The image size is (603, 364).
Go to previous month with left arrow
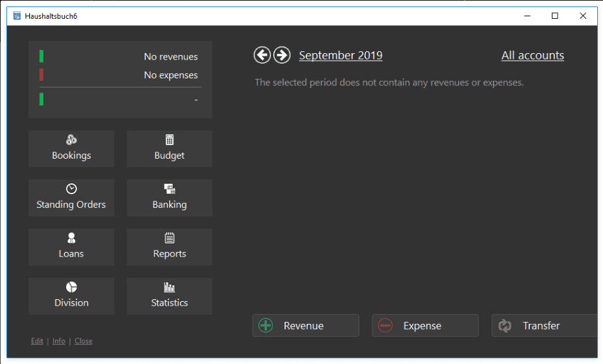tap(262, 55)
